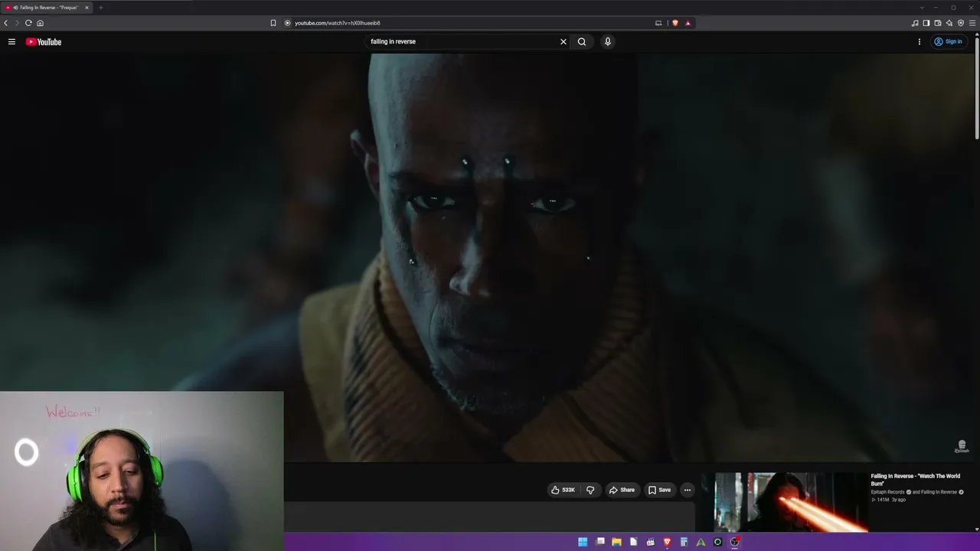Open the Brave VPN shield icon
This screenshot has width=980, height=551.
(x=961, y=23)
